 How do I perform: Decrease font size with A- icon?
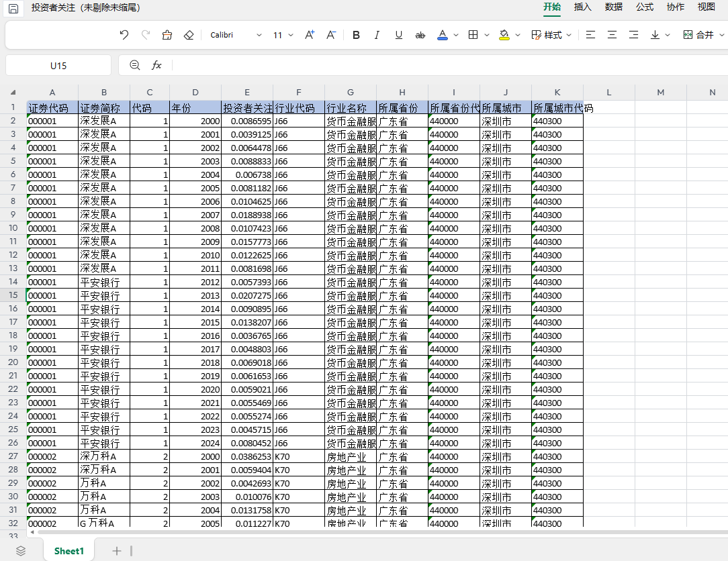coord(331,35)
